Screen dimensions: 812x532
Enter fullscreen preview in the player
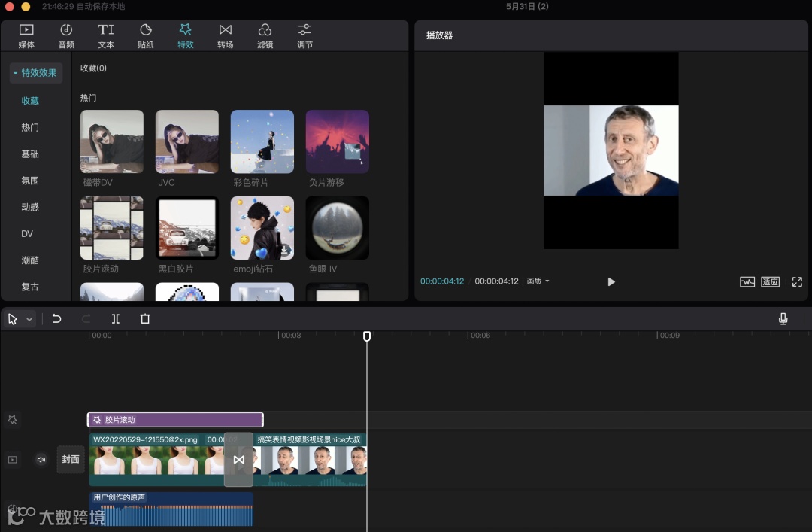pyautogui.click(x=797, y=281)
